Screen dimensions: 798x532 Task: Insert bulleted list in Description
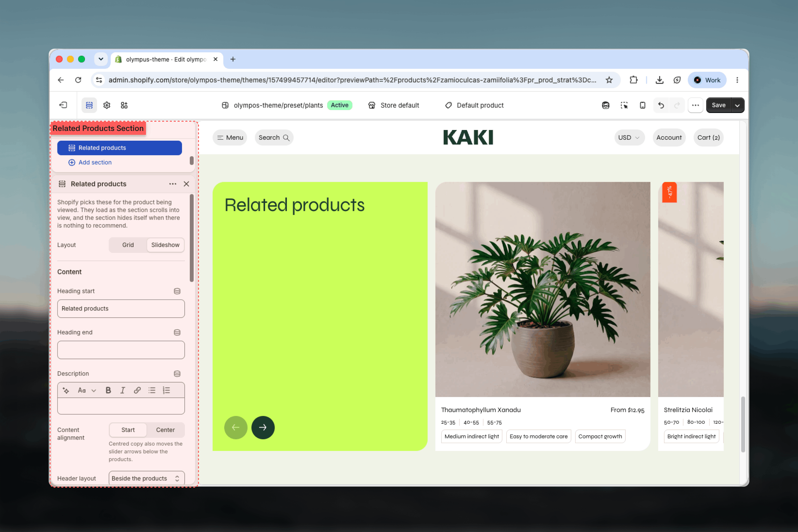152,391
